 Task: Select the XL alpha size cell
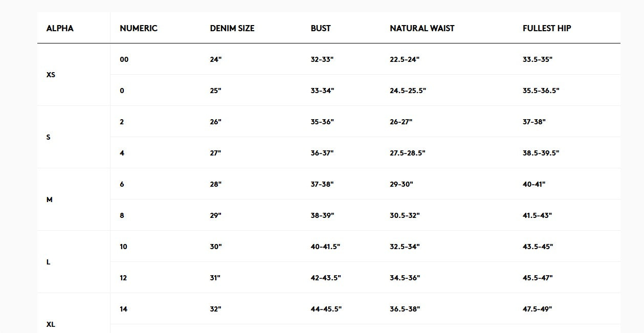click(x=51, y=324)
